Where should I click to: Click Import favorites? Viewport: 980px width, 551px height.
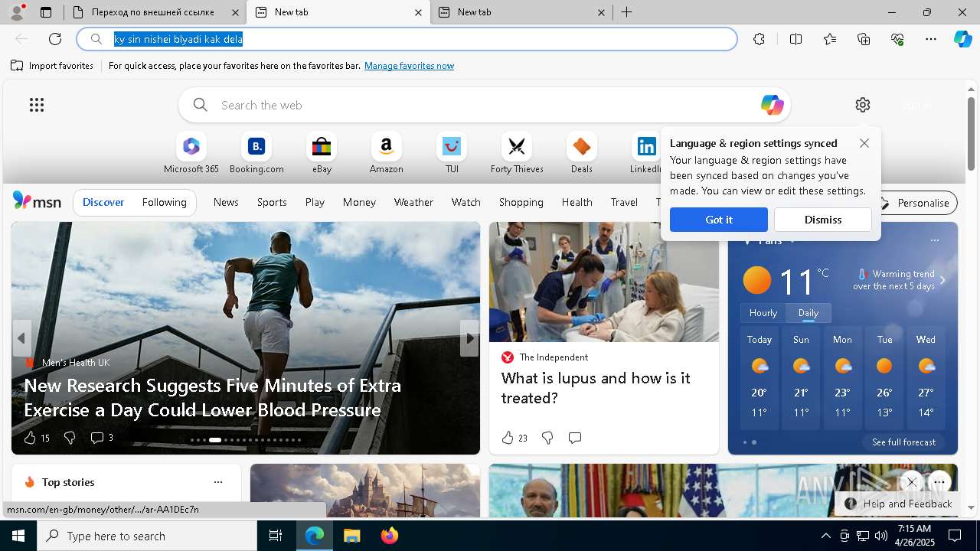click(x=52, y=66)
